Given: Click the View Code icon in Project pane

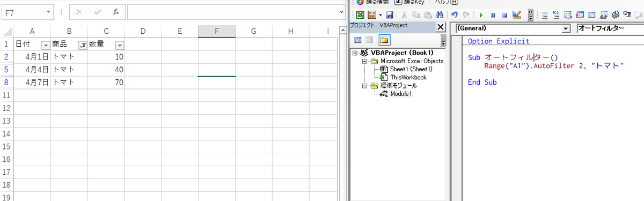Looking at the screenshot, I should [x=358, y=40].
